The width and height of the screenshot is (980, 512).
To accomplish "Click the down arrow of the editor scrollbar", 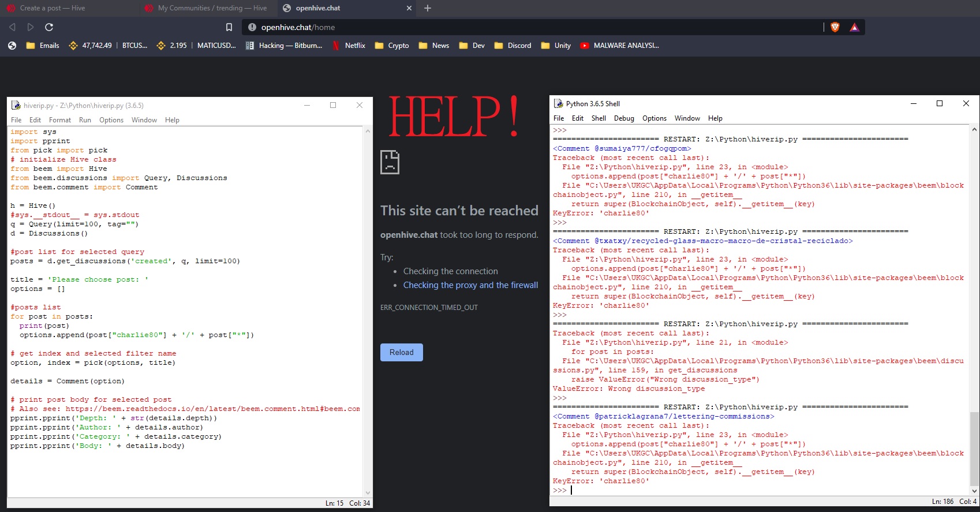I will click(368, 493).
